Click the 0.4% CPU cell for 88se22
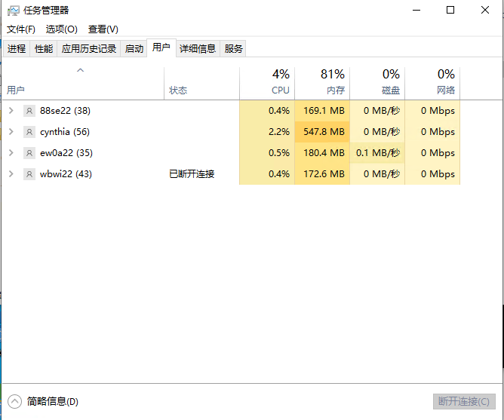 (x=267, y=111)
